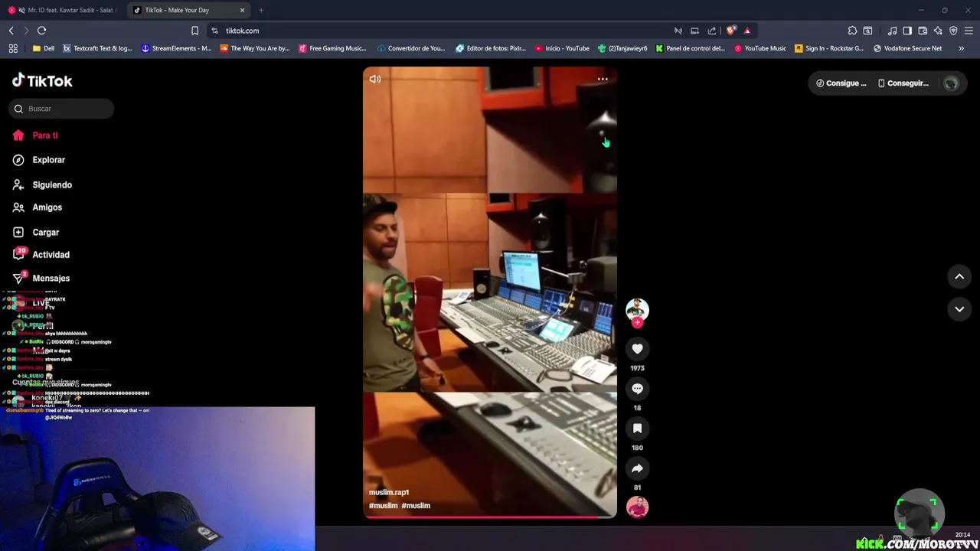
Task: Toggle the browser sidebar panel
Action: 907,31
